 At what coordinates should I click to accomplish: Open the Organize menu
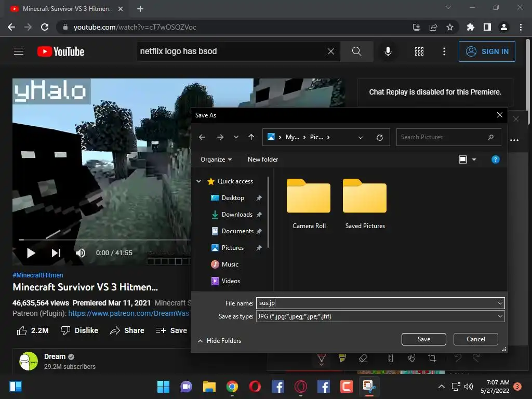216,159
